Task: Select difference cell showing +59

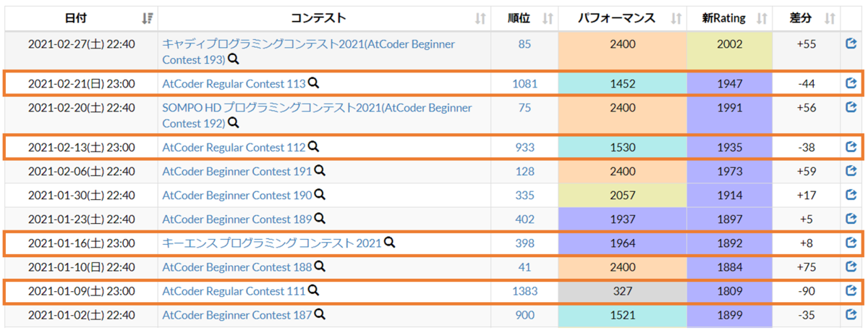Action: point(807,172)
